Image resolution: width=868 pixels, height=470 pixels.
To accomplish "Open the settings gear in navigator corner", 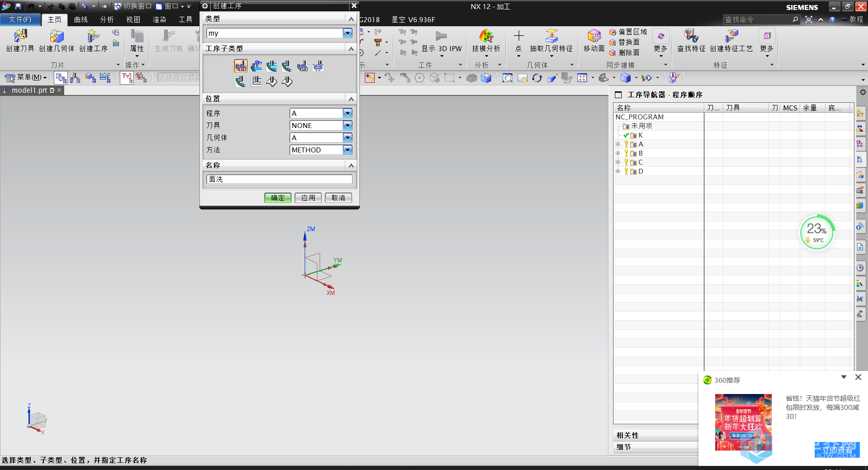I will pos(863,92).
